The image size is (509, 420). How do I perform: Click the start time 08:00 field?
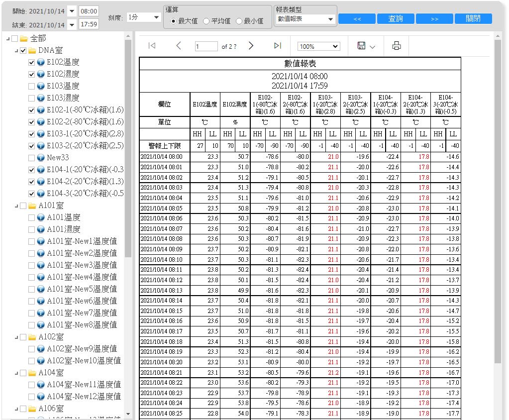[89, 11]
